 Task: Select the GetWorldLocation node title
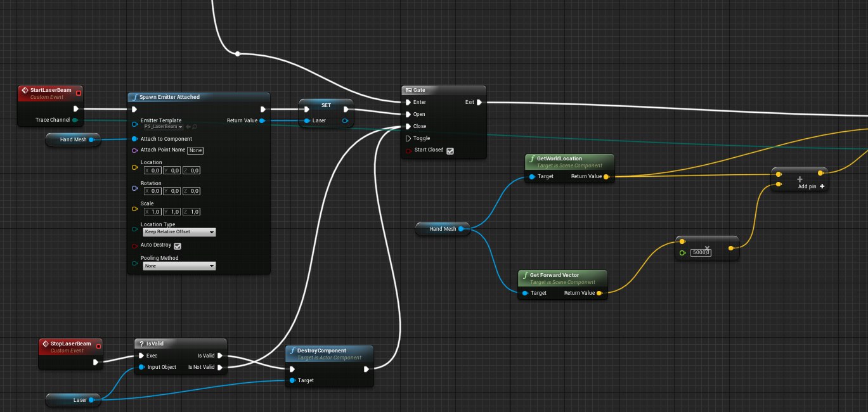coord(559,158)
